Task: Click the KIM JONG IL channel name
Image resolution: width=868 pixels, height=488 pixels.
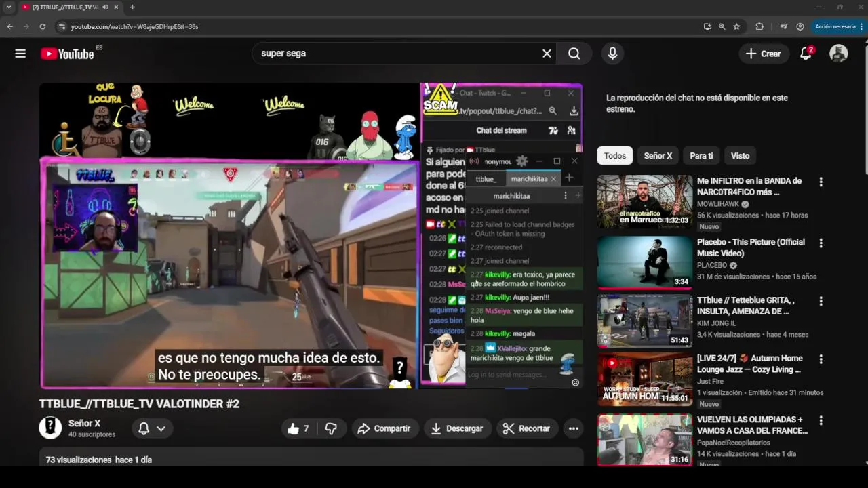Action: point(716,323)
